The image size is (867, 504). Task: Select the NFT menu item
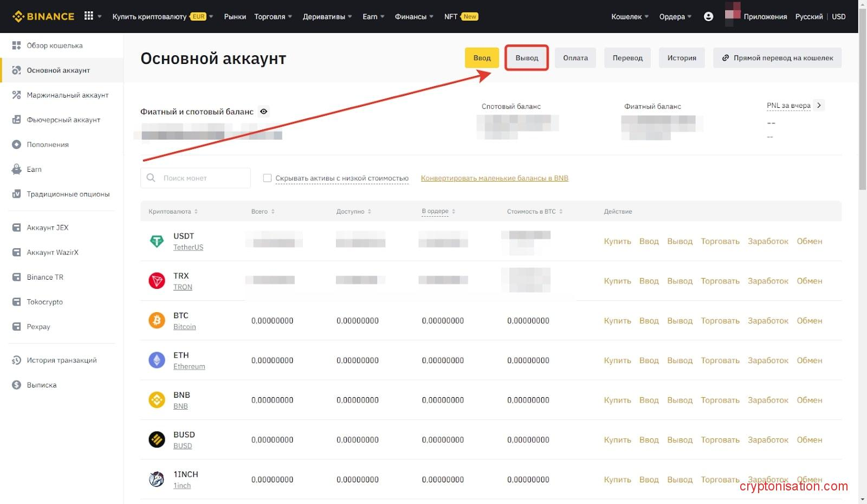[450, 16]
